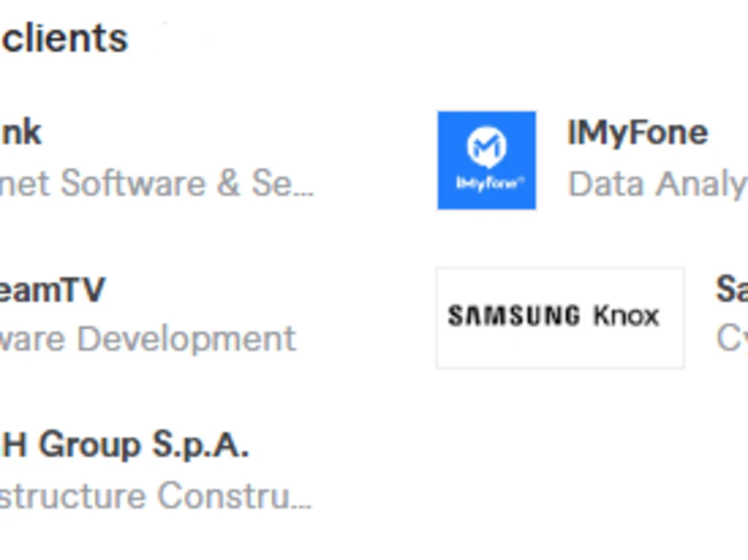
Task: Open the H Group S.p.A. client
Action: 124,446
